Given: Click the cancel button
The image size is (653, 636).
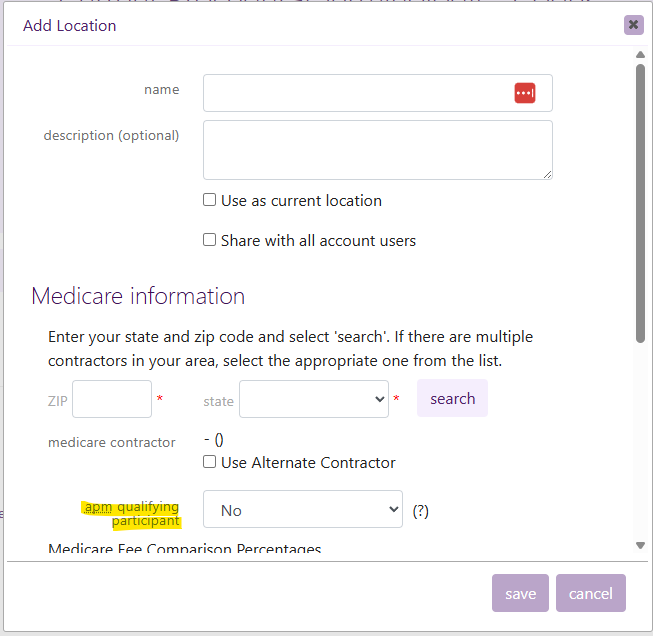Looking at the screenshot, I should 590,594.
